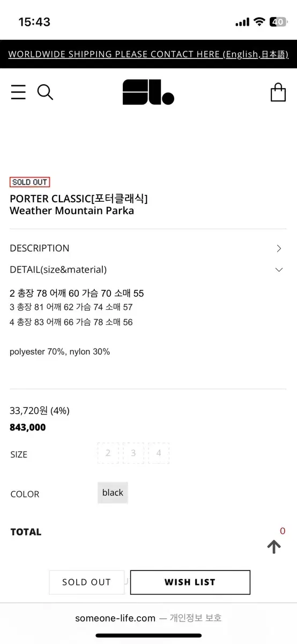Go to home via the SL logo
297x644 pixels.
[x=148, y=92]
